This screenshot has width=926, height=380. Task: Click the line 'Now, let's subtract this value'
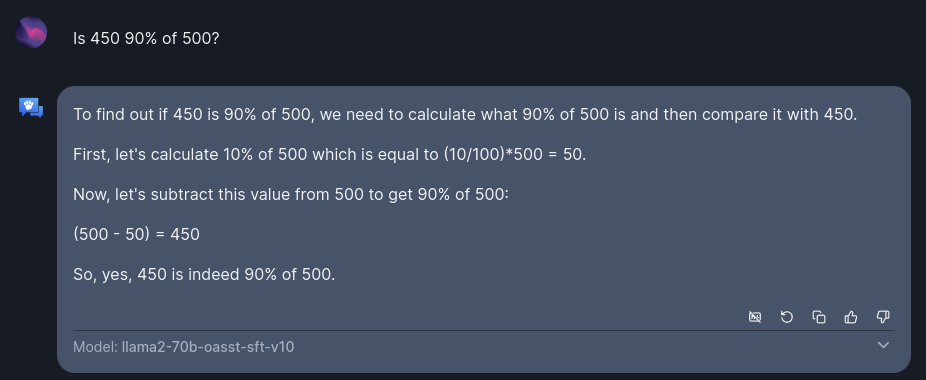tap(291, 194)
